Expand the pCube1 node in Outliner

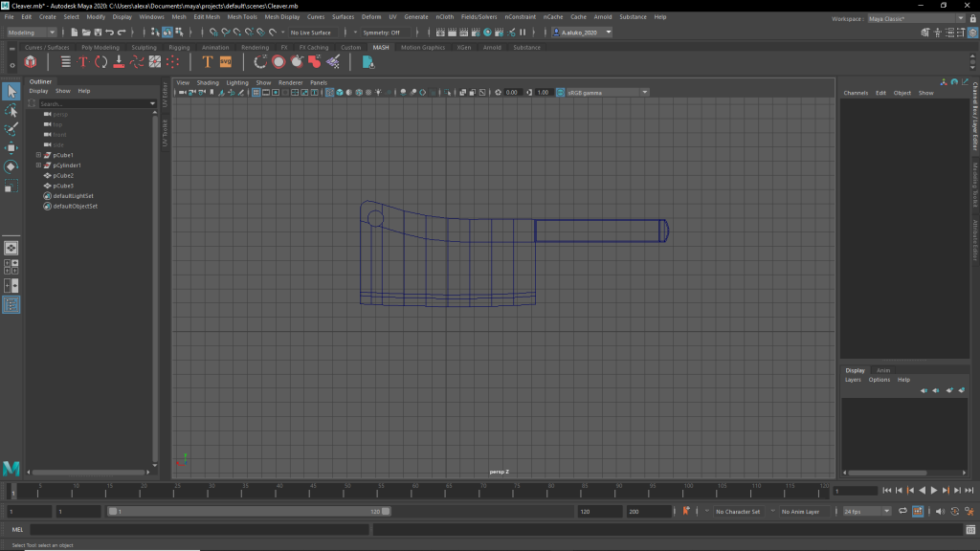pos(38,155)
